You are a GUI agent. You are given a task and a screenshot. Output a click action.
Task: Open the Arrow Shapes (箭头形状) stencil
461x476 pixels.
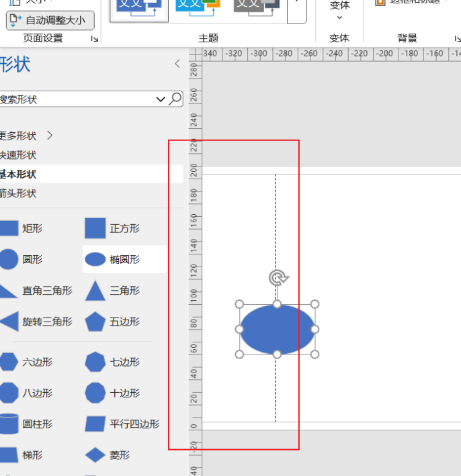tap(18, 193)
